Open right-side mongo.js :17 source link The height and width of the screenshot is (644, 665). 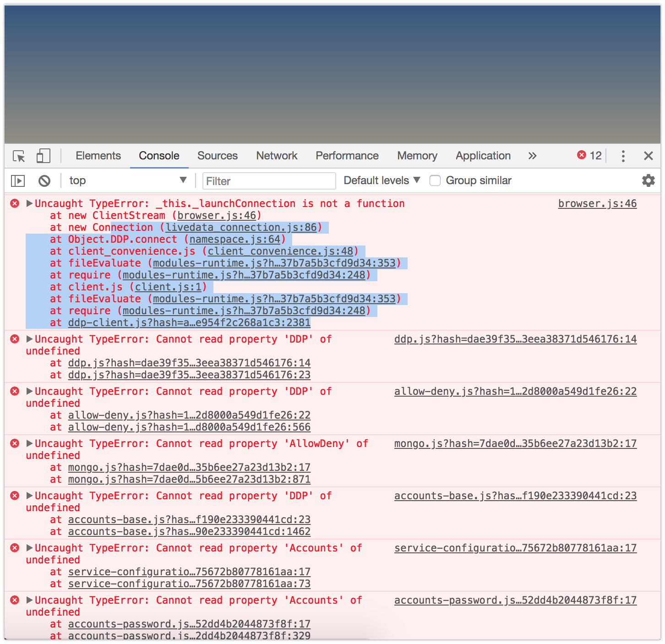pos(515,443)
